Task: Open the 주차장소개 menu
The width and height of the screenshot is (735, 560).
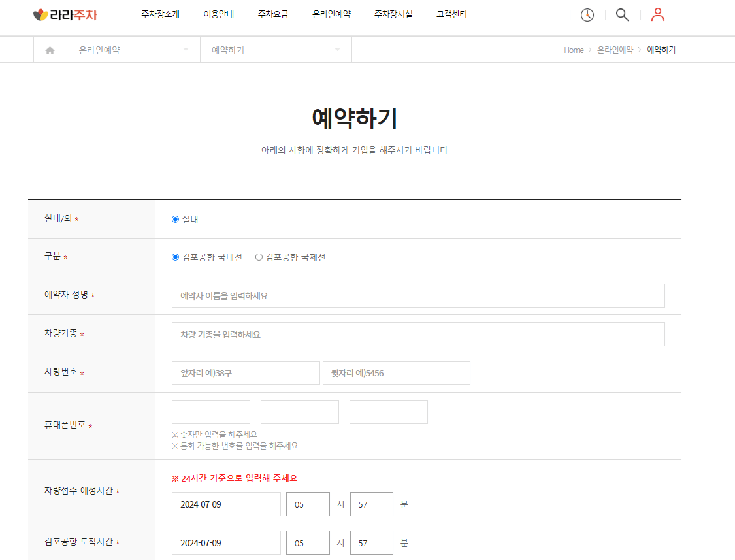Action: [x=159, y=14]
